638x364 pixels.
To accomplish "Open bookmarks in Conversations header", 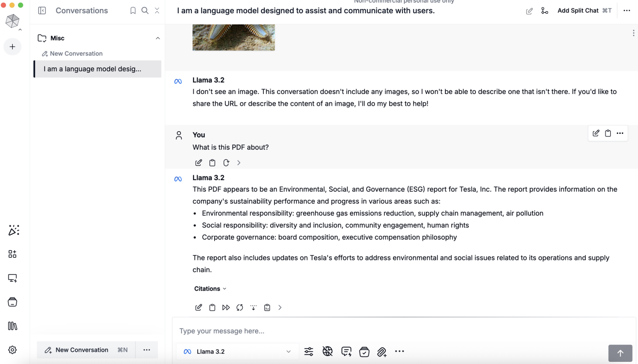I will pos(133,11).
